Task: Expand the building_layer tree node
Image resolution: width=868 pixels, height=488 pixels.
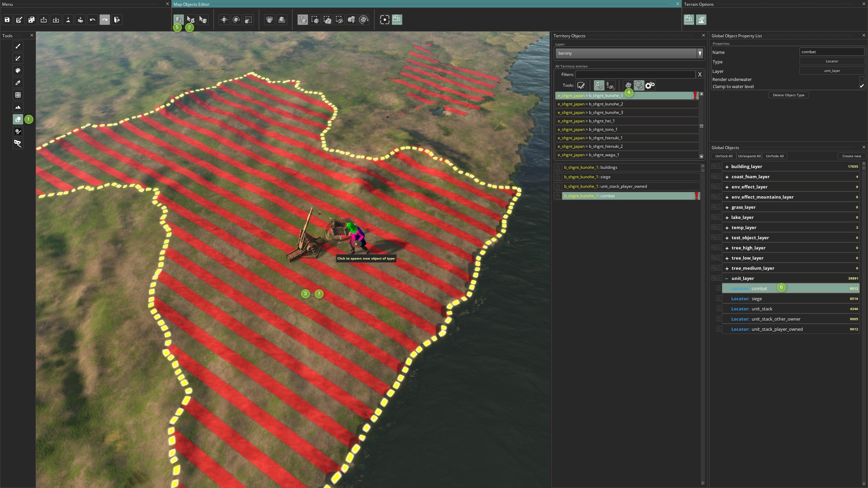Action: pos(727,167)
